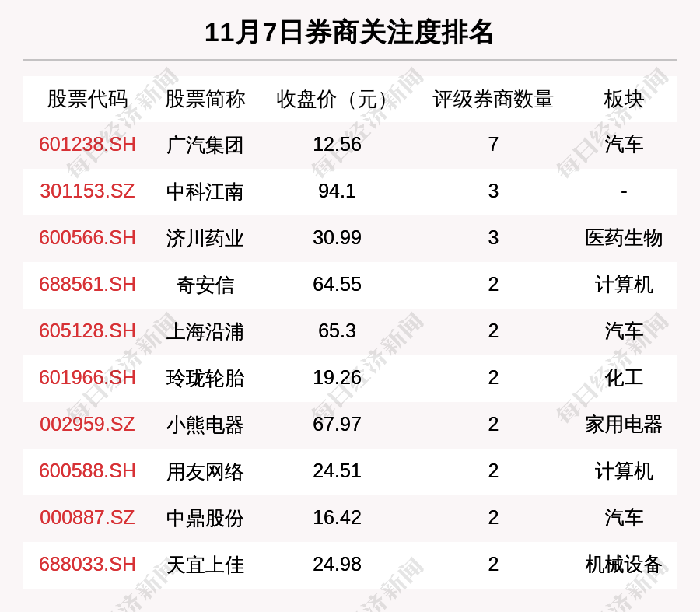Open stock code 688033.SH
Image resolution: width=700 pixels, height=612 pixels.
pos(87,565)
